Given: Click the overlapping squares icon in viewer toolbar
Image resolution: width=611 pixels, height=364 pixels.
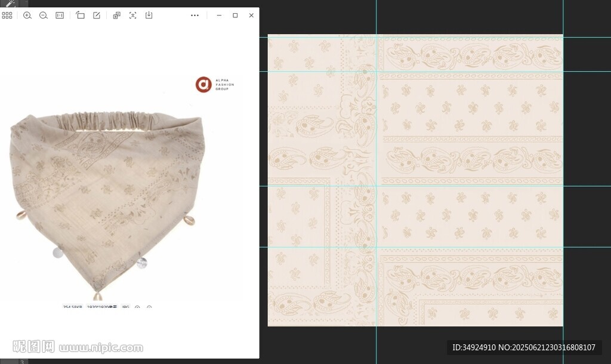Looking at the screenshot, I should point(117,16).
